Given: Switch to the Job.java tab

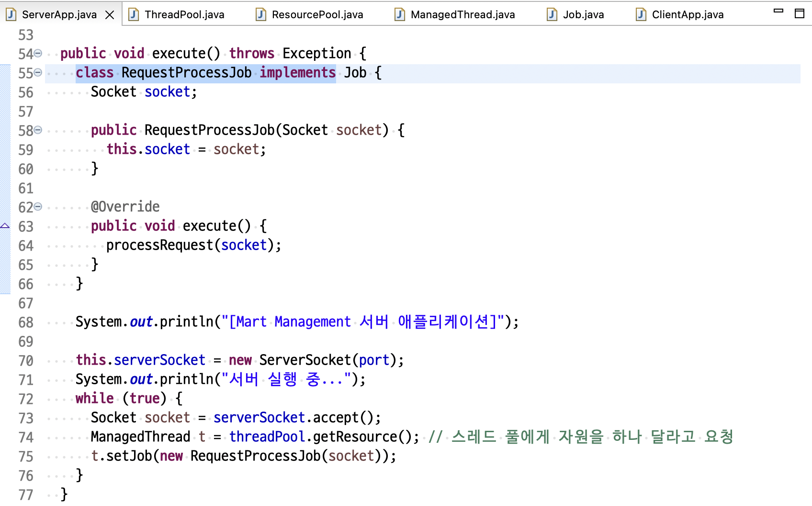Looking at the screenshot, I should click(583, 14).
